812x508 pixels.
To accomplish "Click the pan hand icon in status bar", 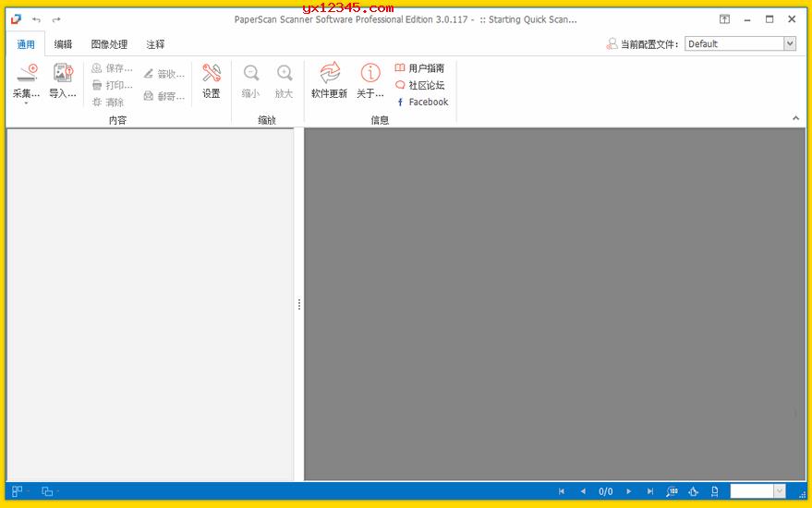I will point(694,490).
